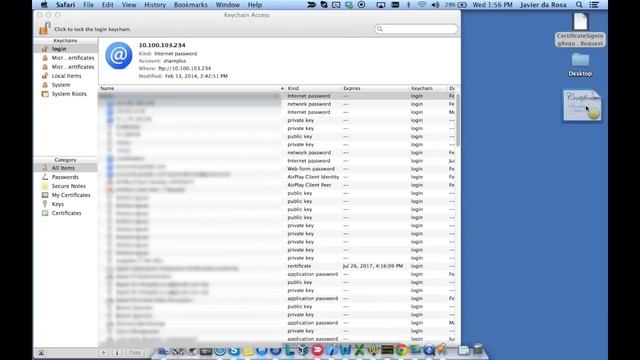The image size is (640, 360).
Task: Click the Wi-Fi icon in menu bar
Action: [422, 5]
